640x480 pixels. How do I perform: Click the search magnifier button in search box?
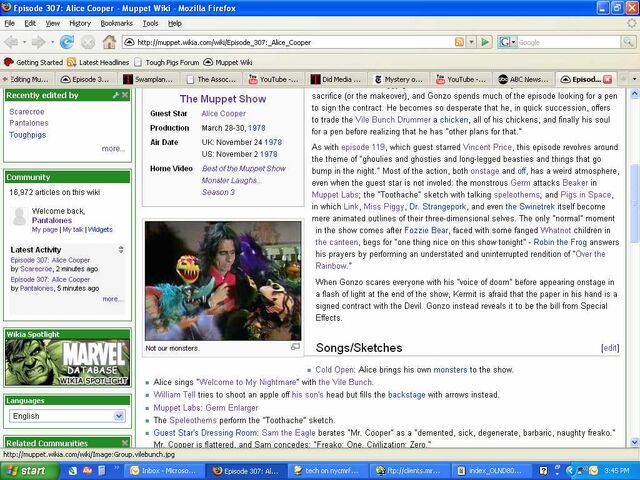pyautogui.click(x=628, y=42)
